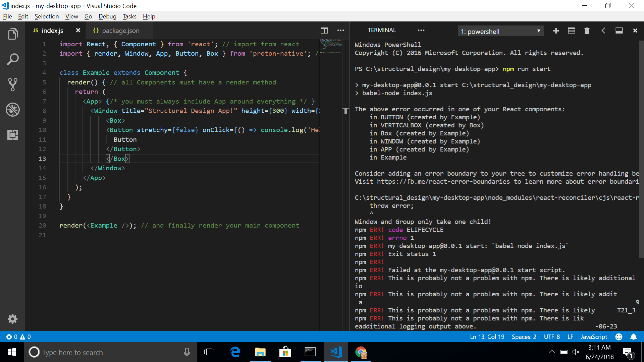This screenshot has width=644, height=362.
Task: Kill the active terminal
Action: click(587, 31)
